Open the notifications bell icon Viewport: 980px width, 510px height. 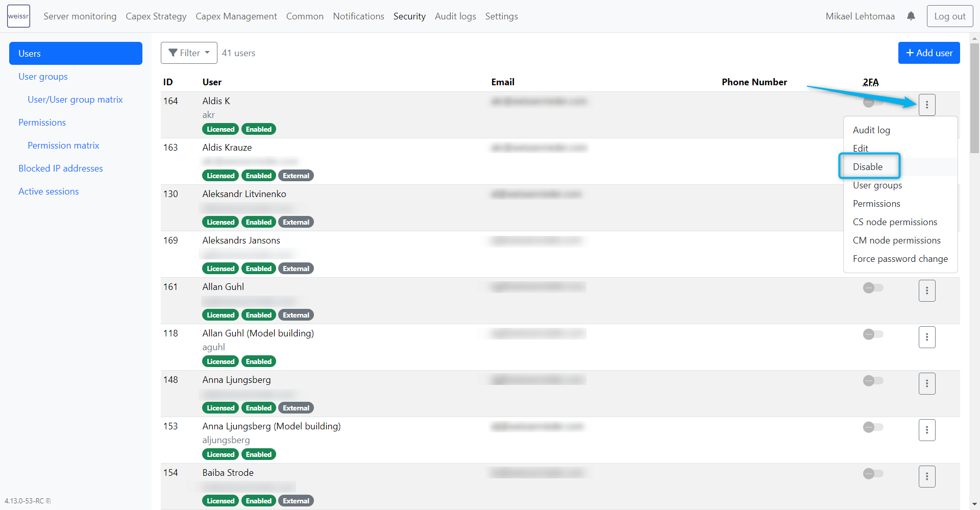(911, 16)
